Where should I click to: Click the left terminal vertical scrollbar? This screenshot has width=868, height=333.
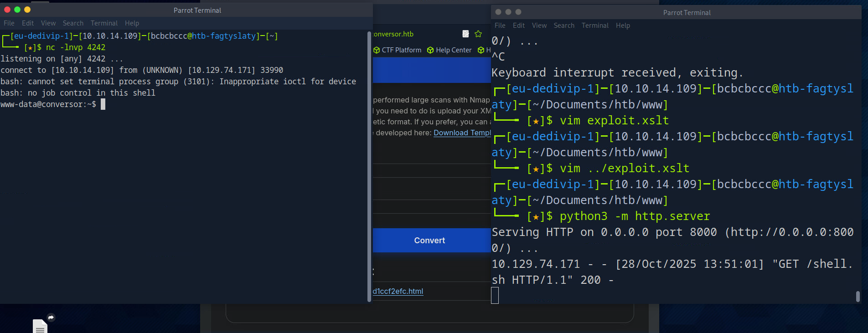369,166
